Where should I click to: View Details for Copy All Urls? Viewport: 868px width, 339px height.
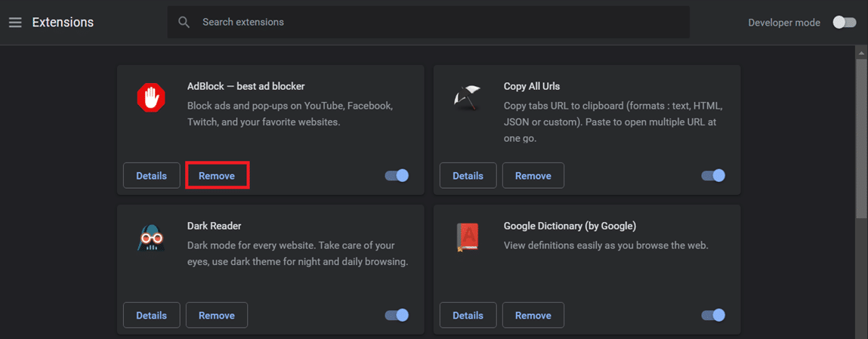(x=468, y=176)
